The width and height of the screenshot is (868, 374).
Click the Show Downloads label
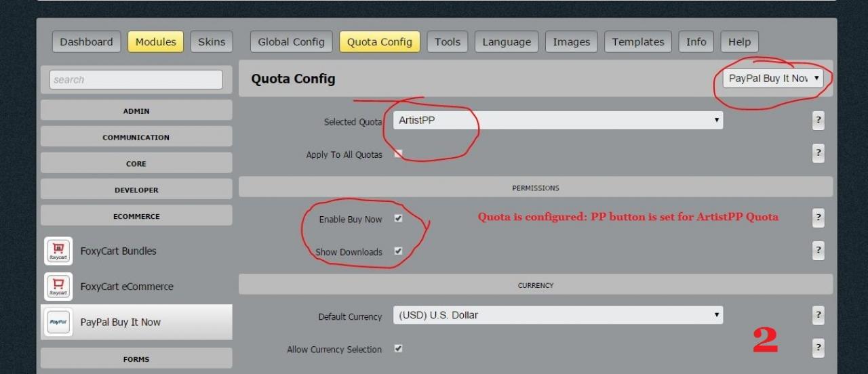click(x=349, y=252)
